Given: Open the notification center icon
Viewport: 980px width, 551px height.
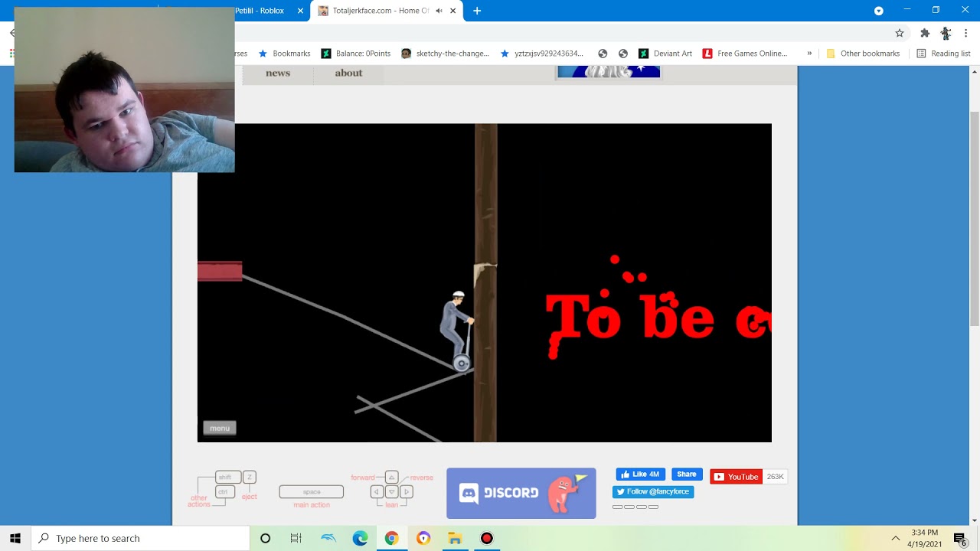Looking at the screenshot, I should (960, 538).
